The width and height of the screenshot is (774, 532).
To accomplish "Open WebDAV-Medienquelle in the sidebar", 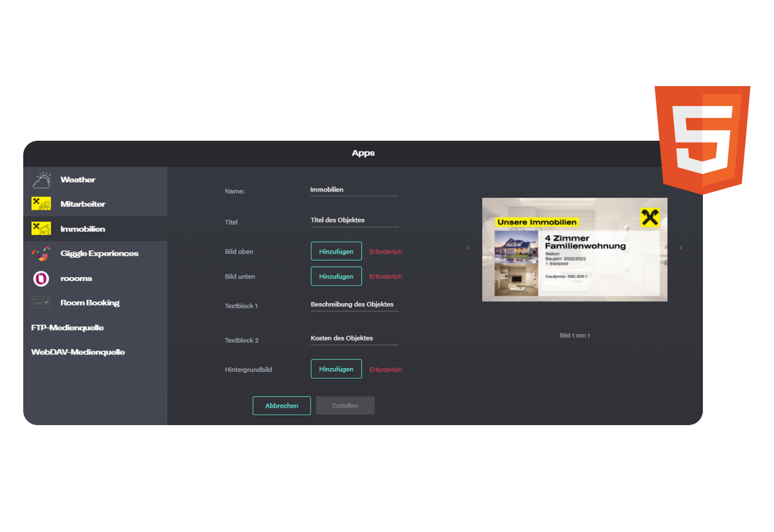I will tap(78, 352).
